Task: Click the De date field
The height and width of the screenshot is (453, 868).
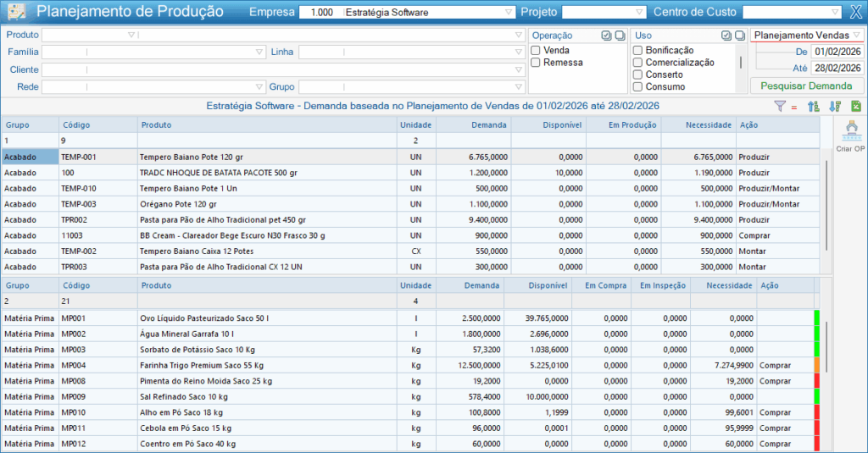Action: (x=836, y=52)
